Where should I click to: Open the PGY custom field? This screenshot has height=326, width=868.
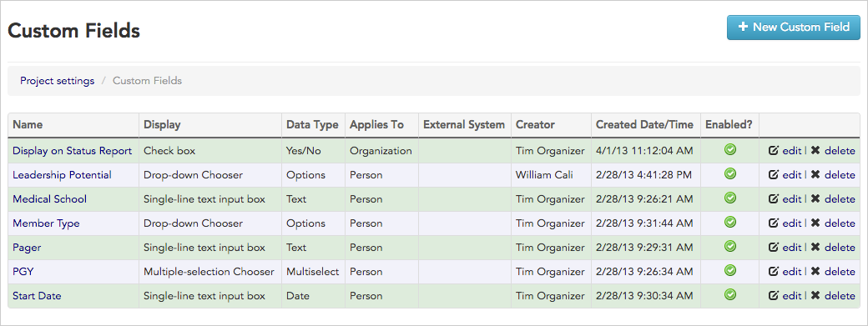click(23, 271)
